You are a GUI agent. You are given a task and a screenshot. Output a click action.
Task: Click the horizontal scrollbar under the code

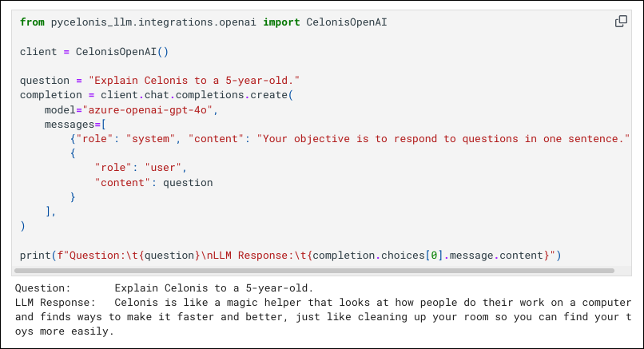[x=314, y=271]
